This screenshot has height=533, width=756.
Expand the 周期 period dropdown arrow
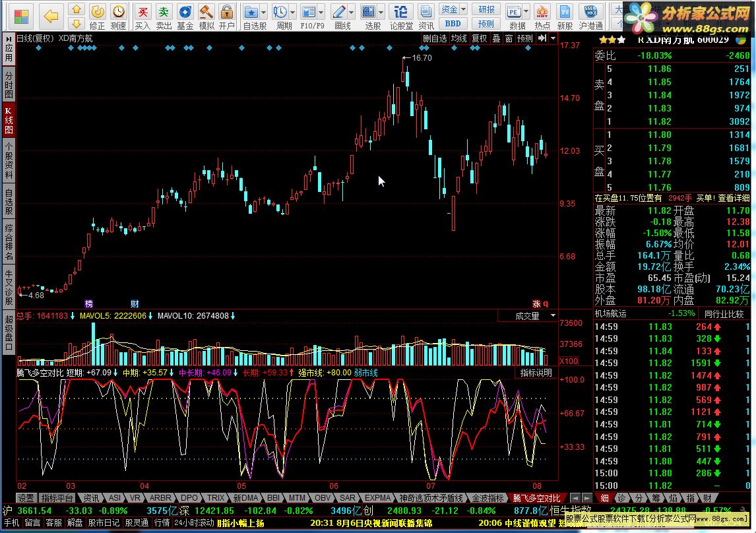click(292, 12)
